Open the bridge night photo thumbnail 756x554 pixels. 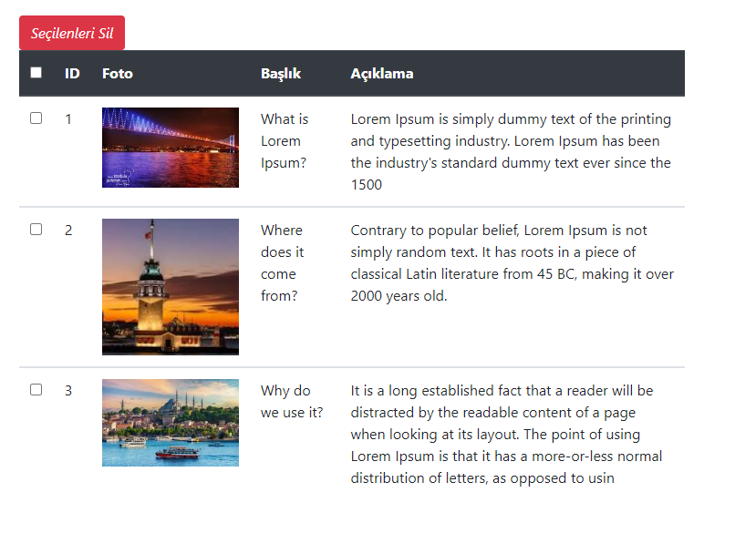(171, 148)
